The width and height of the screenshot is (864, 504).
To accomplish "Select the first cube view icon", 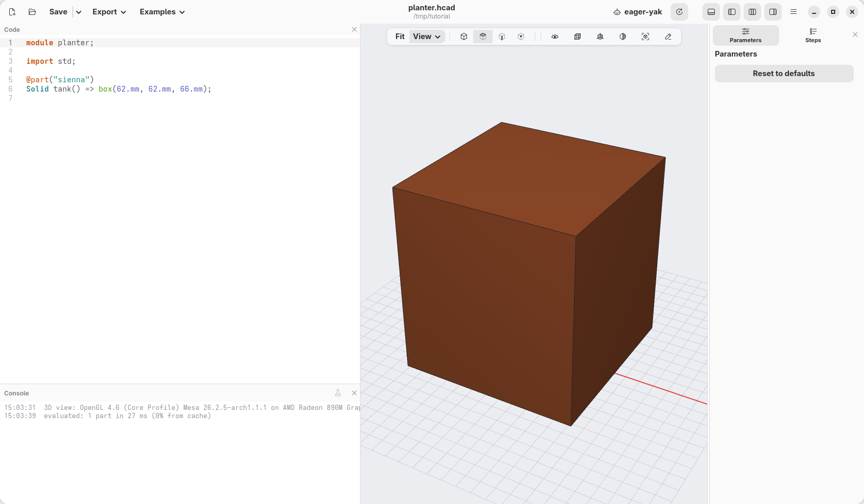I will (x=464, y=37).
